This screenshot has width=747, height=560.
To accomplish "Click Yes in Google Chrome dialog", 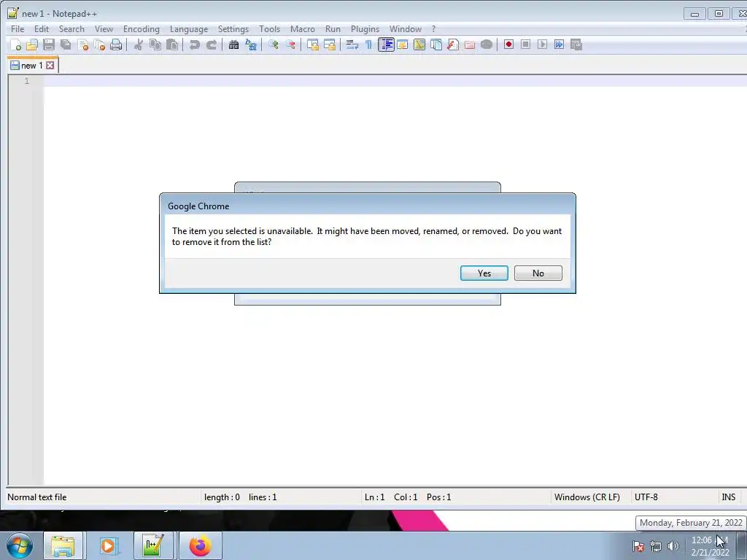I will click(x=484, y=273).
